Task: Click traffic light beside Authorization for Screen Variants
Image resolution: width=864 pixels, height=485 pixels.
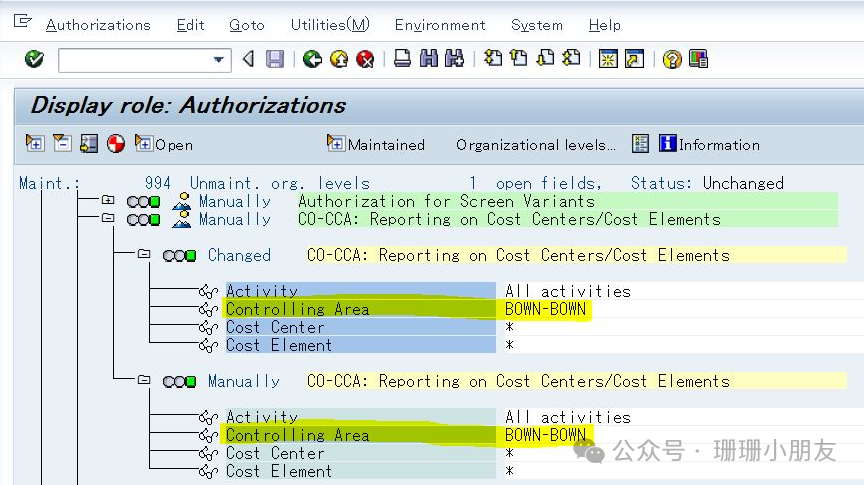Action: 143,202
